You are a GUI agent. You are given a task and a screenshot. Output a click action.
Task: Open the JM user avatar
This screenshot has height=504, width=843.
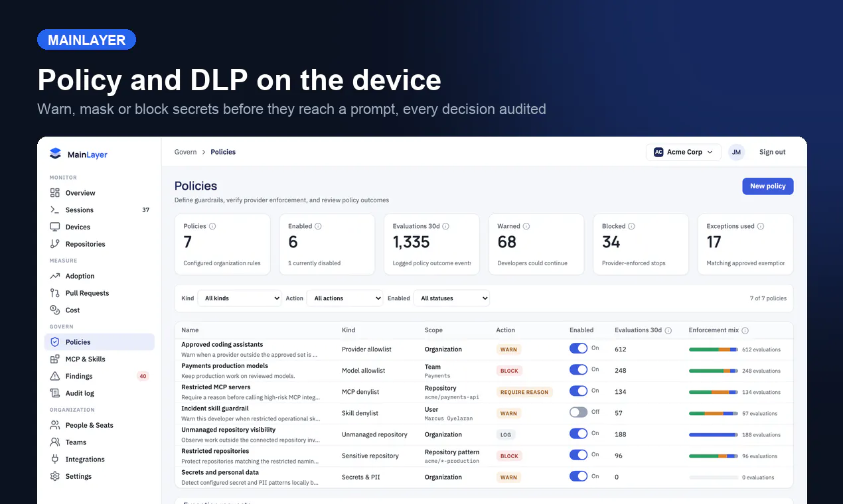[x=736, y=152]
